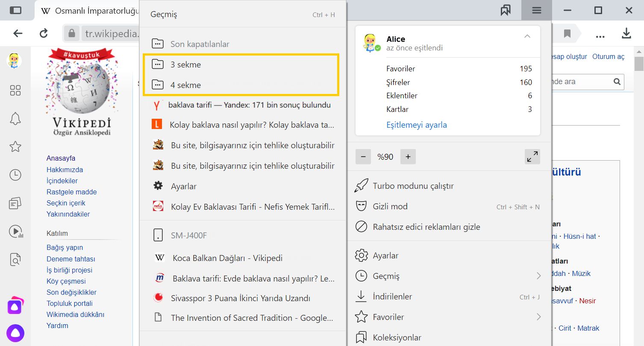This screenshot has width=644, height=346.
Task: Open the tableau grid icon in sidebar
Action: pos(15,90)
